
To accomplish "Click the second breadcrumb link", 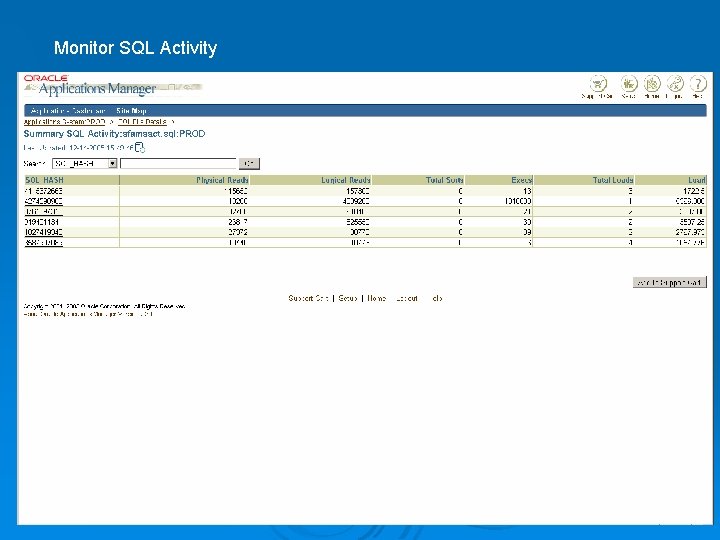I will [x=142, y=122].
